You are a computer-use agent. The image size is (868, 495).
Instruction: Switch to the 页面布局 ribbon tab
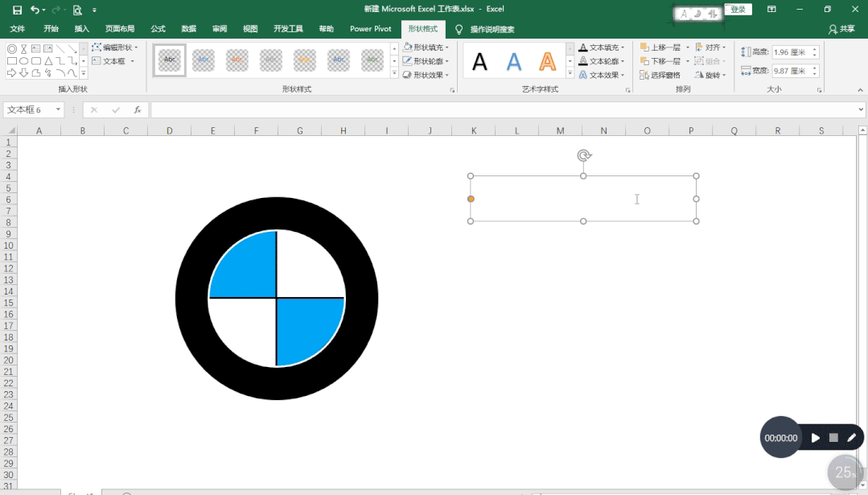pyautogui.click(x=120, y=29)
